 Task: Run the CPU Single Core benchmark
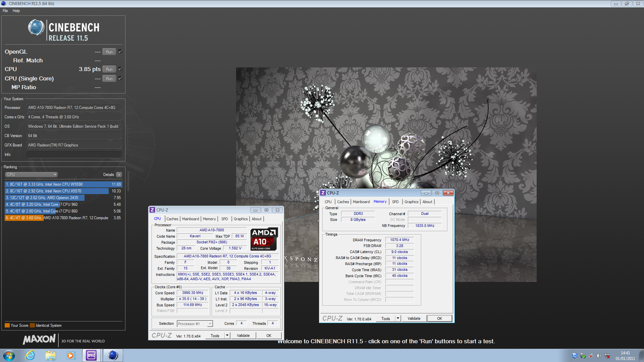[x=109, y=78]
